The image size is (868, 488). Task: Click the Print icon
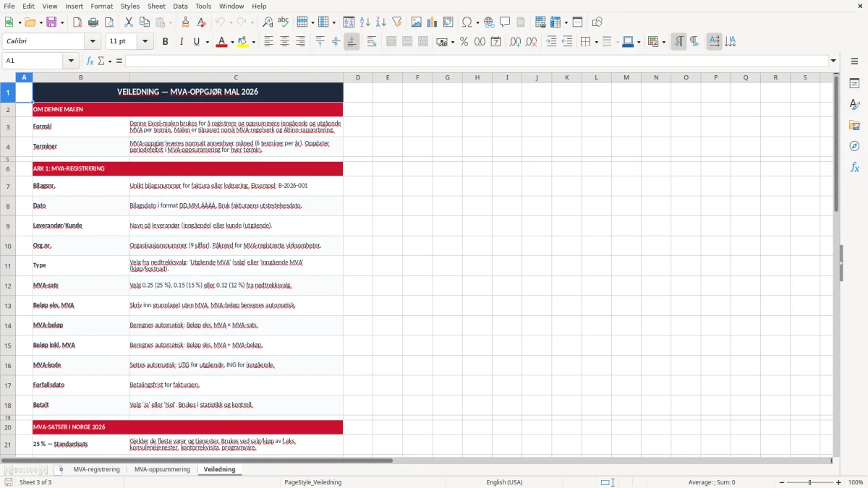point(93,22)
